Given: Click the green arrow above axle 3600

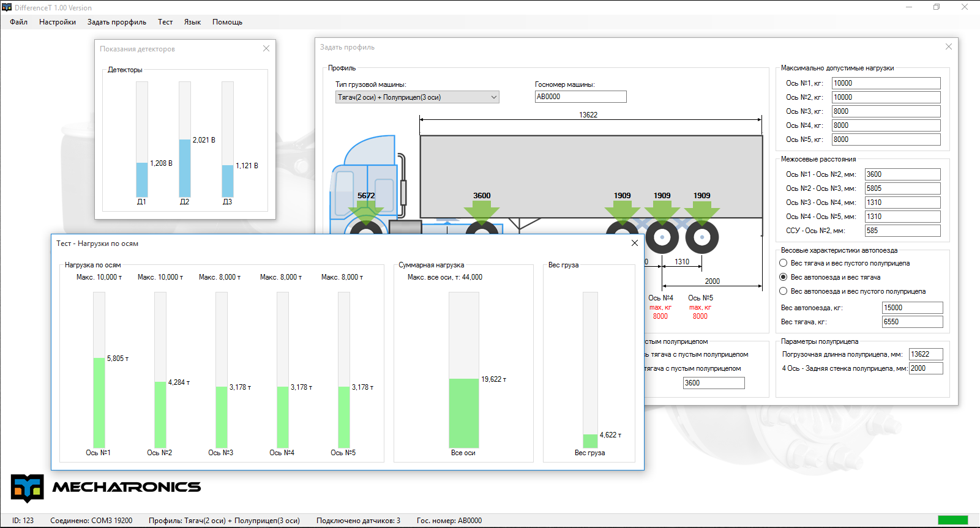Looking at the screenshot, I should point(482,213).
